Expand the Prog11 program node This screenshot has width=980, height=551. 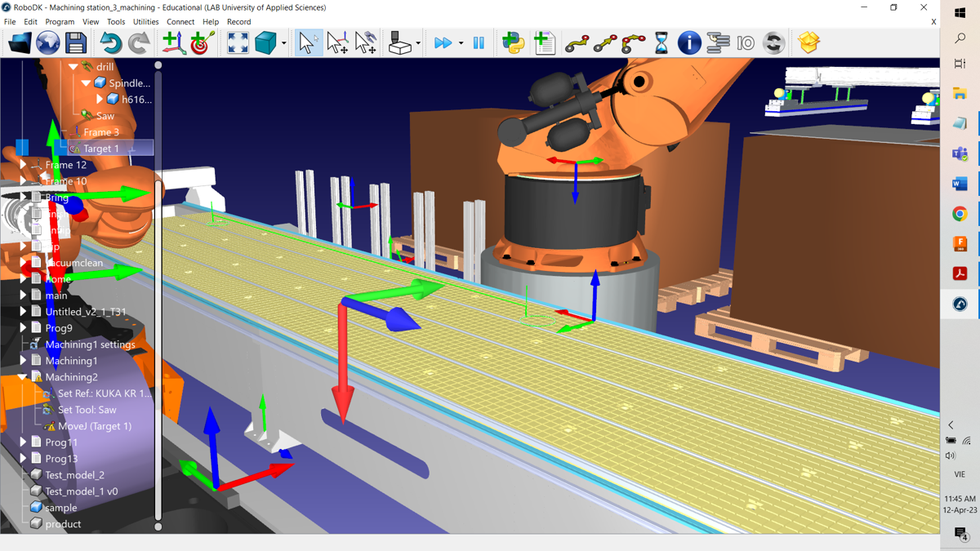pyautogui.click(x=23, y=442)
